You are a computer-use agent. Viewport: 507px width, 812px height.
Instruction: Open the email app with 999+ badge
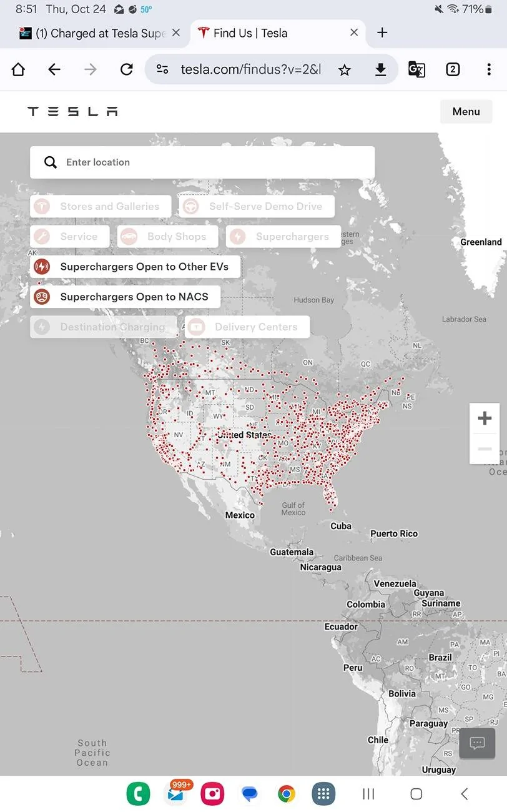[x=176, y=794]
